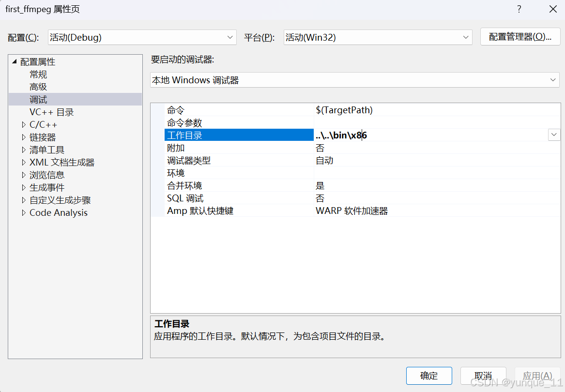Expand the C/C++ tree node
Viewport: 565px width, 392px height.
[23, 124]
